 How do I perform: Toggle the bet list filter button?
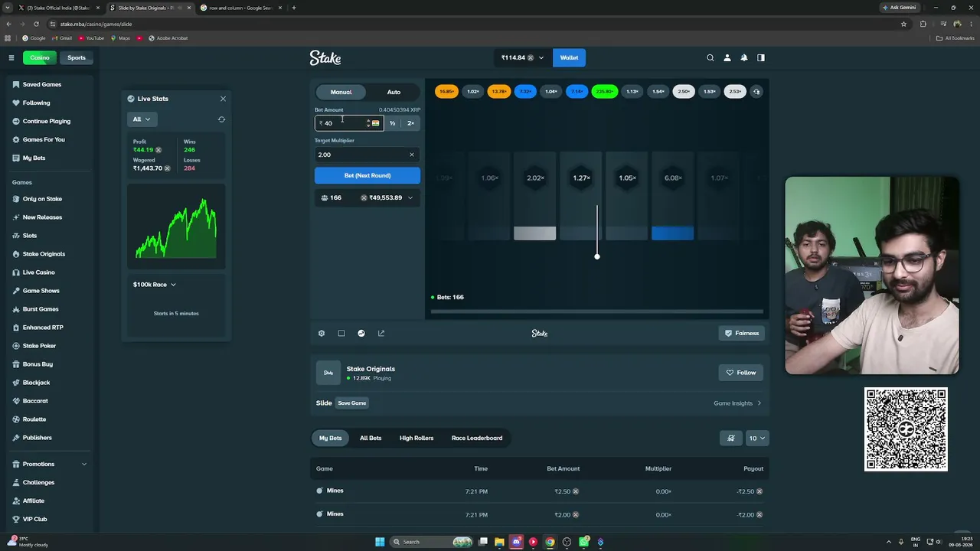[731, 438]
